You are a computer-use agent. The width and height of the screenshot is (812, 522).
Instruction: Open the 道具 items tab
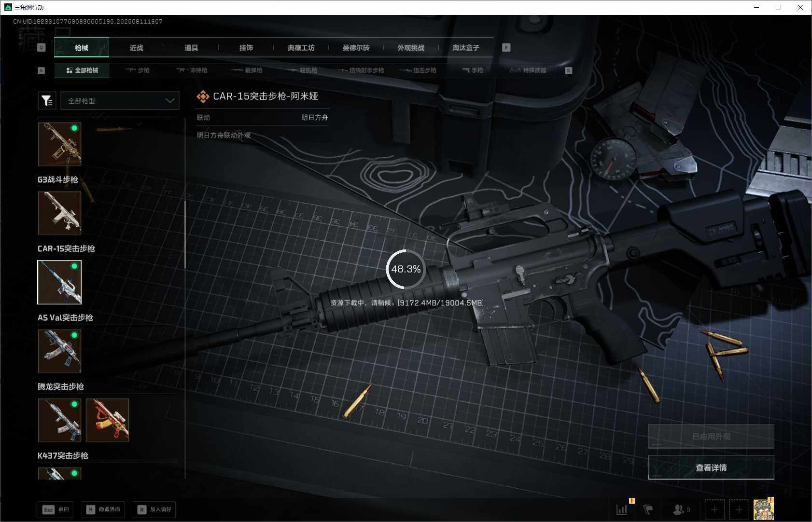point(191,48)
